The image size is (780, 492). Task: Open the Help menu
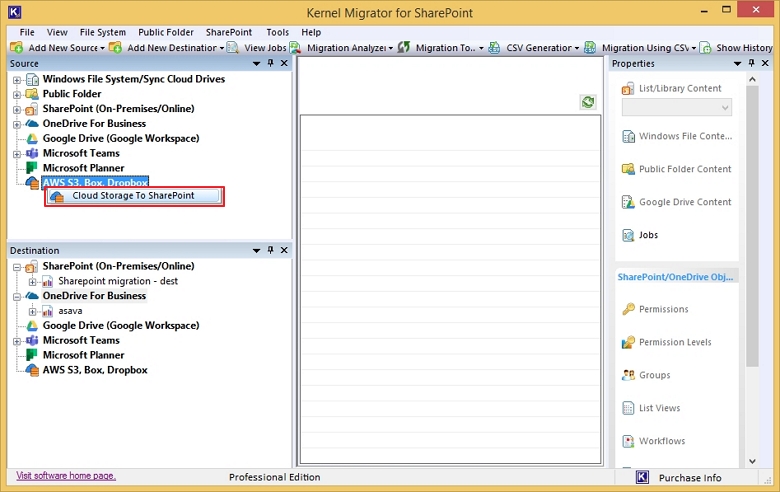pos(311,32)
